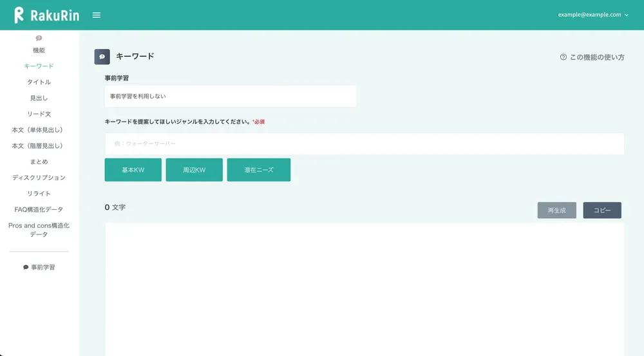
Task: Click the question mark help icon
Action: pos(563,57)
